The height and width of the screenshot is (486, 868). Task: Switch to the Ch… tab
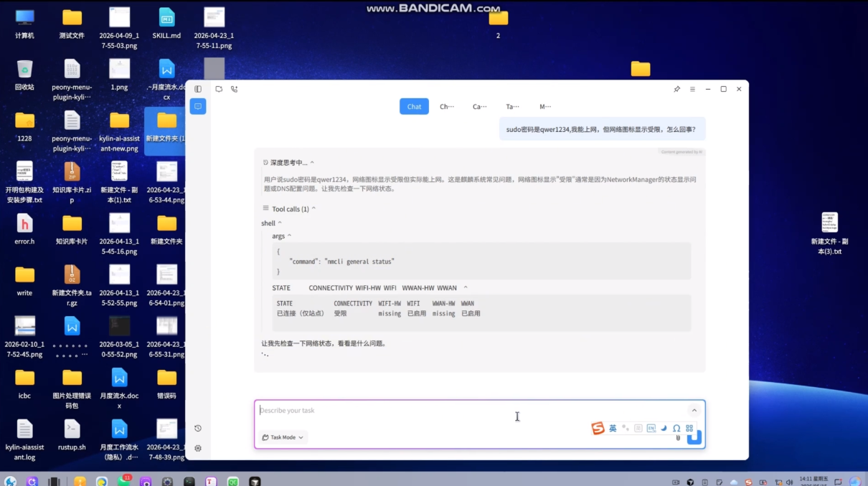point(447,107)
